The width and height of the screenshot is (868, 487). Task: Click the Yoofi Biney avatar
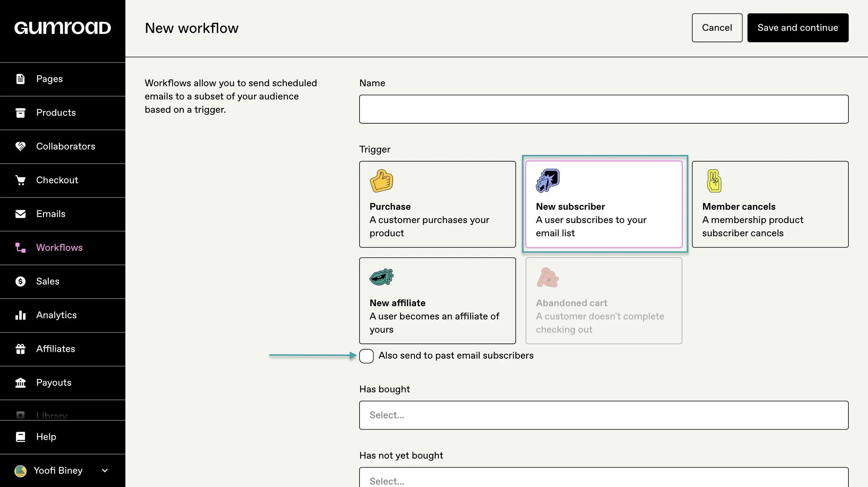21,471
